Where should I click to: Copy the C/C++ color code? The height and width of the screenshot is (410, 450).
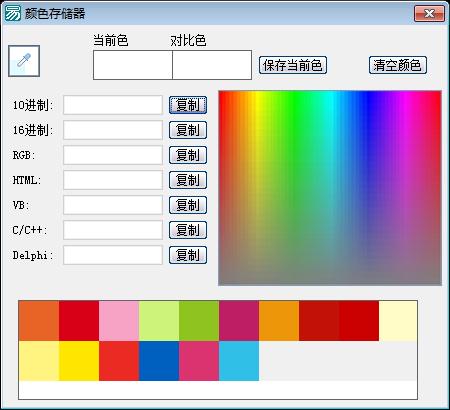click(x=188, y=230)
